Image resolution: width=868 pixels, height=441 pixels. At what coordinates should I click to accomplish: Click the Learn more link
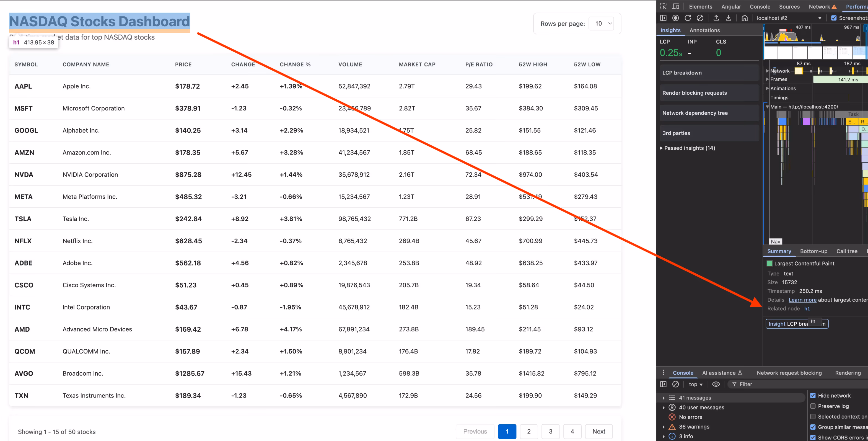(802, 300)
